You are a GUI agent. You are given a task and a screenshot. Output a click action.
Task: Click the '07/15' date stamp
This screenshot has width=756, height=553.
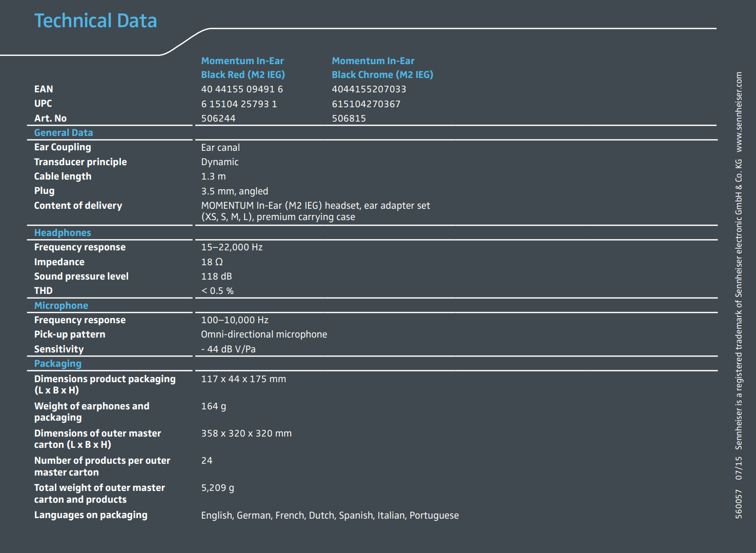[x=739, y=468]
